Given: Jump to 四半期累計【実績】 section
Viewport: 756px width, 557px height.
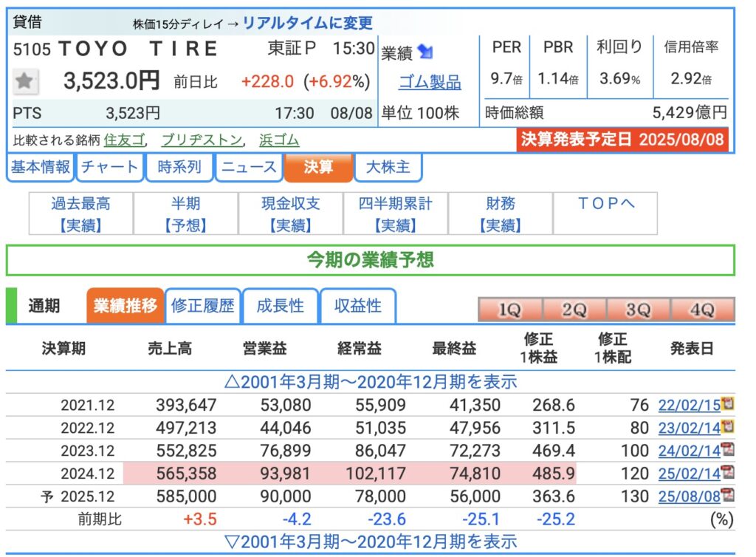Looking at the screenshot, I should [396, 213].
